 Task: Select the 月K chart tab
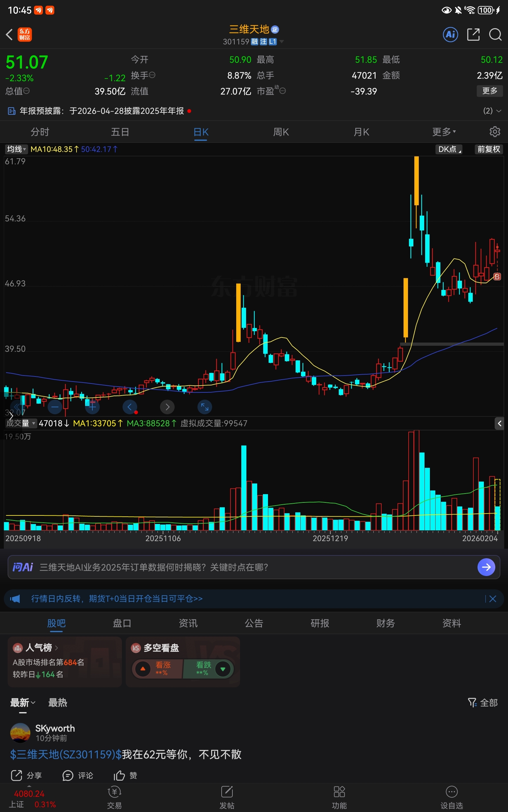click(361, 132)
